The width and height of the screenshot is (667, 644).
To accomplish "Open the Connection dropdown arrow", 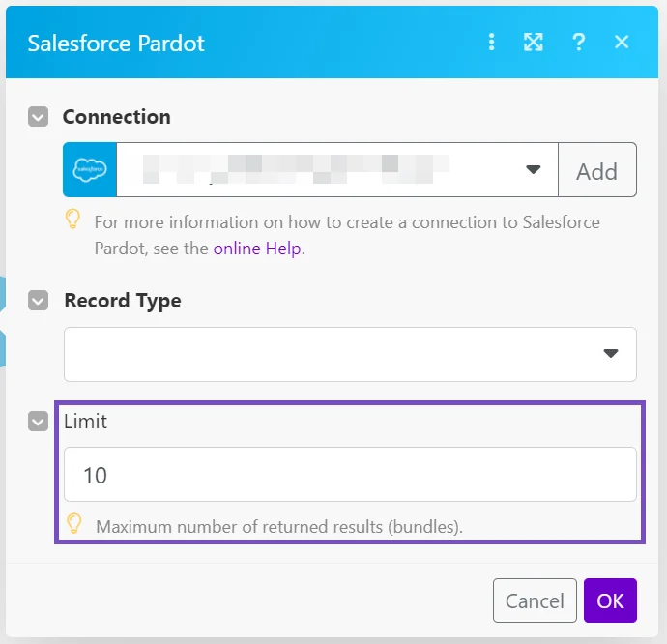I will point(533,170).
